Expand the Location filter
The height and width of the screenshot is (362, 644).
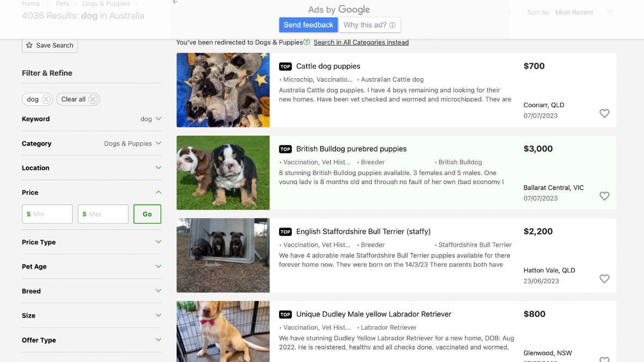click(x=158, y=168)
